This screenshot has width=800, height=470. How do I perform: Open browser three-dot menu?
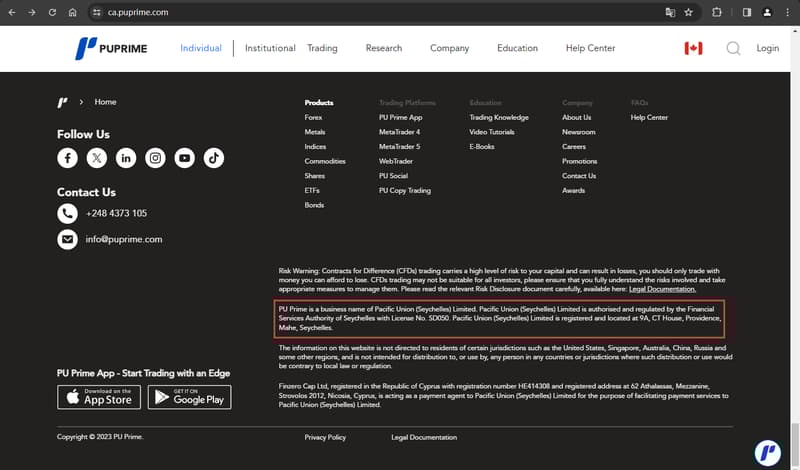pyautogui.click(x=787, y=12)
